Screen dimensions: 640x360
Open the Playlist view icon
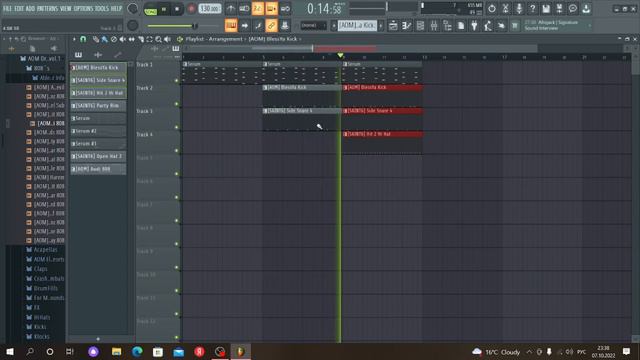click(393, 26)
